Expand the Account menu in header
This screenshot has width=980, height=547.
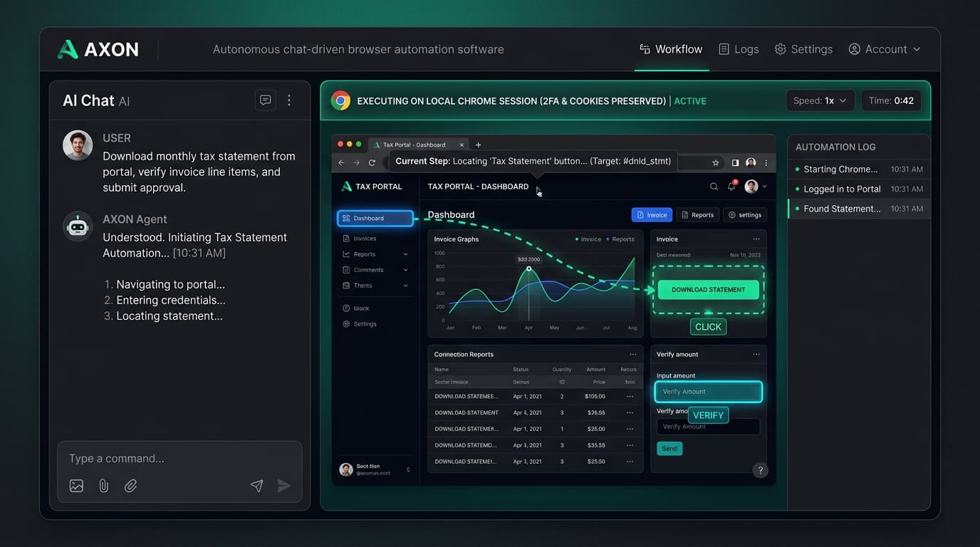click(x=885, y=49)
